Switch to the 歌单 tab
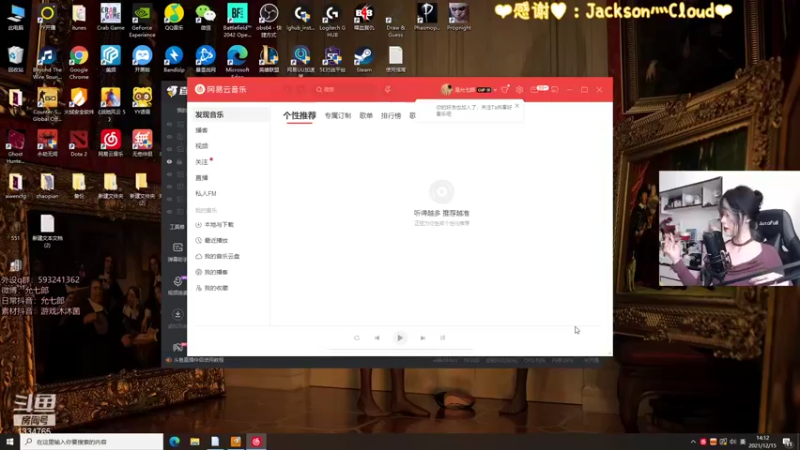Viewport: 800px width, 450px height. [366, 116]
